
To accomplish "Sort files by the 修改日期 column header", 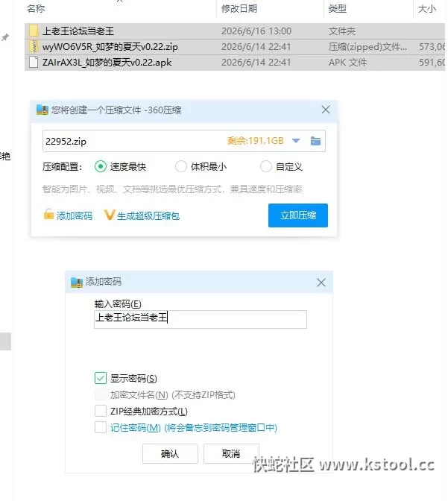I will 239,9.
